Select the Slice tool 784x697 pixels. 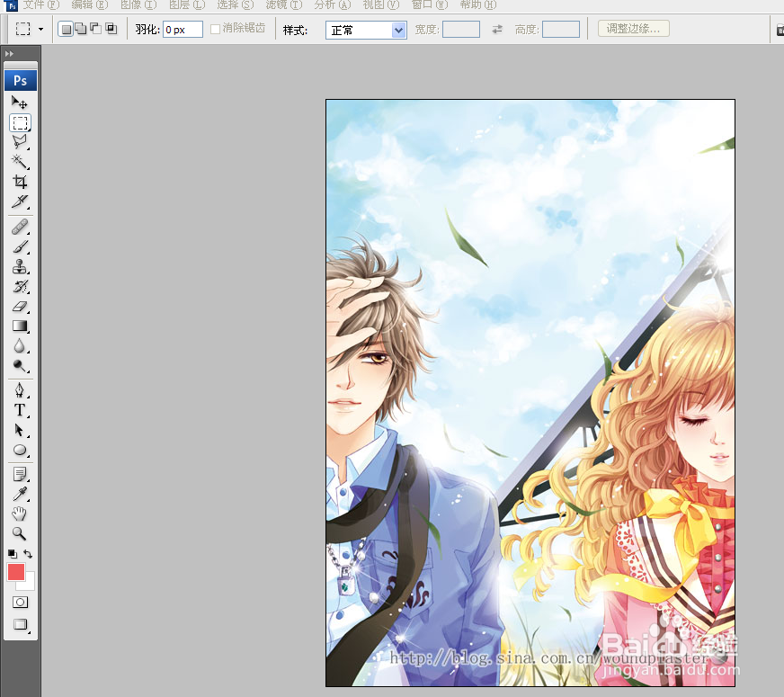tap(20, 201)
